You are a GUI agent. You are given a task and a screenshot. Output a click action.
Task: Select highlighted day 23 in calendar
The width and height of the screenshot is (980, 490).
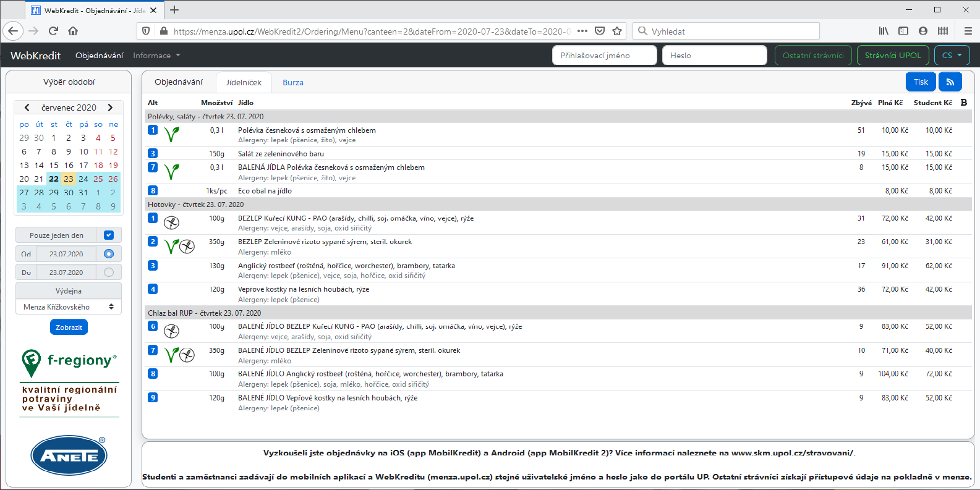point(69,179)
